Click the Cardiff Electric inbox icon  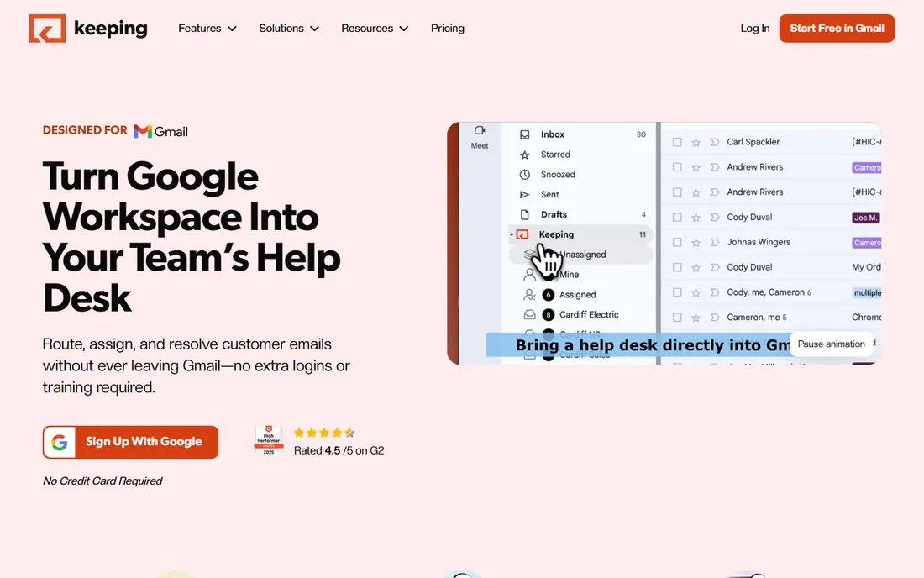530,315
